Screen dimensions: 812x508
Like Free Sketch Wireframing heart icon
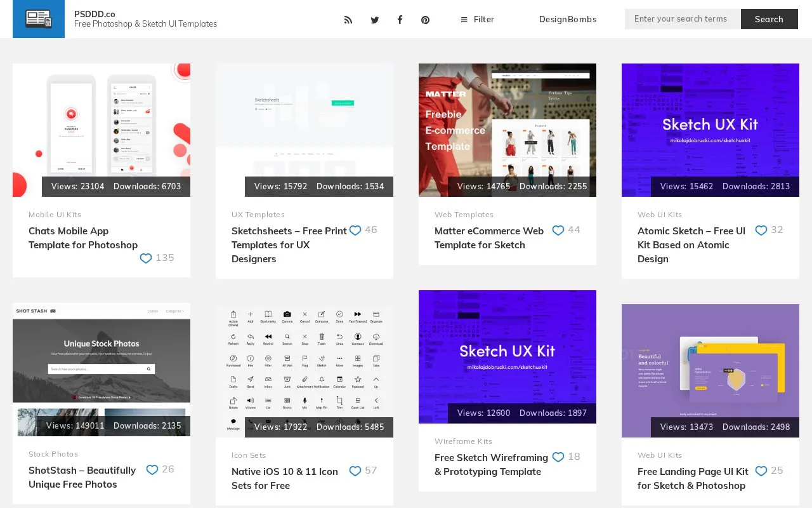click(x=558, y=457)
